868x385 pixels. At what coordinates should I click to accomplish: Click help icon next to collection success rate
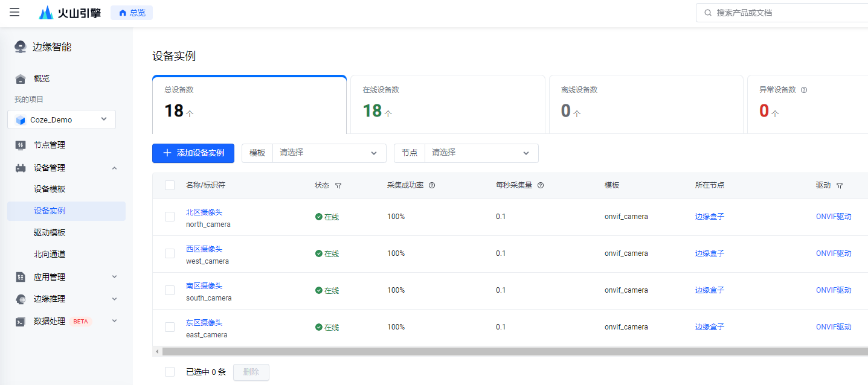click(x=432, y=186)
